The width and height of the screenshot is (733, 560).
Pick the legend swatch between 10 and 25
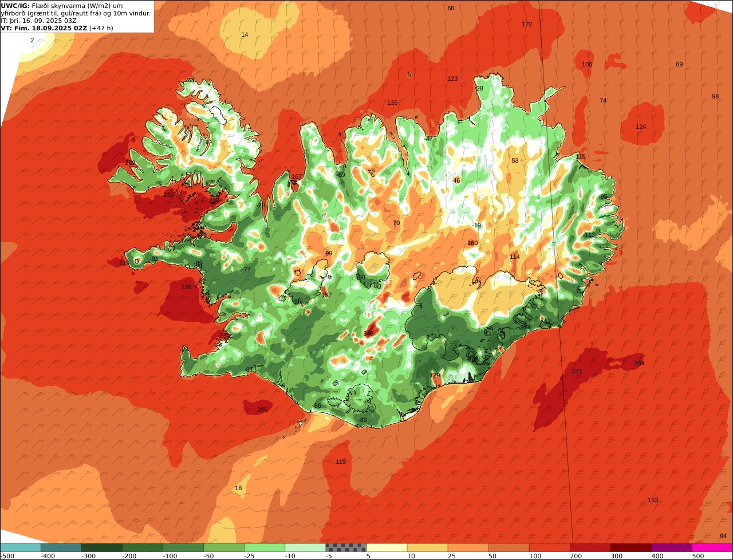[x=427, y=547]
